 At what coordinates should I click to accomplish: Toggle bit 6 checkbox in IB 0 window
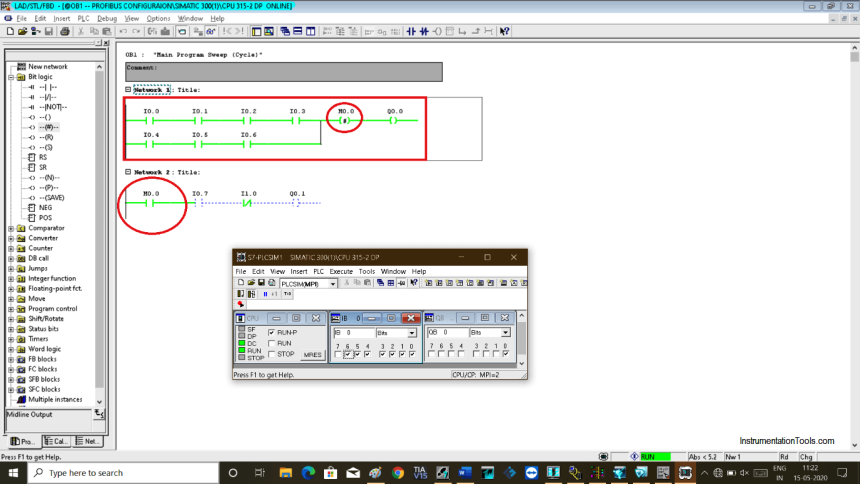(x=348, y=354)
